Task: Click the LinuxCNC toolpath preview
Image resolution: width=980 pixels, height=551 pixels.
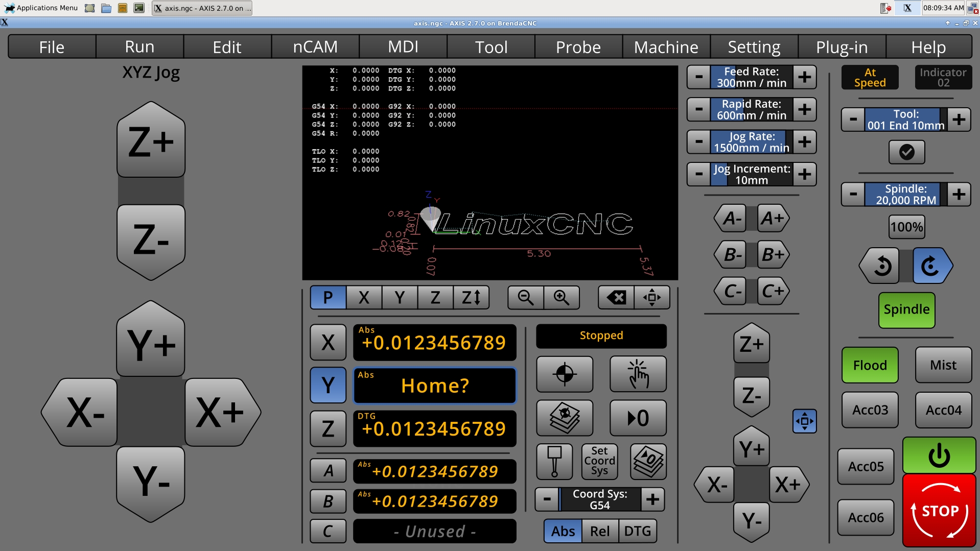Action: (x=490, y=173)
